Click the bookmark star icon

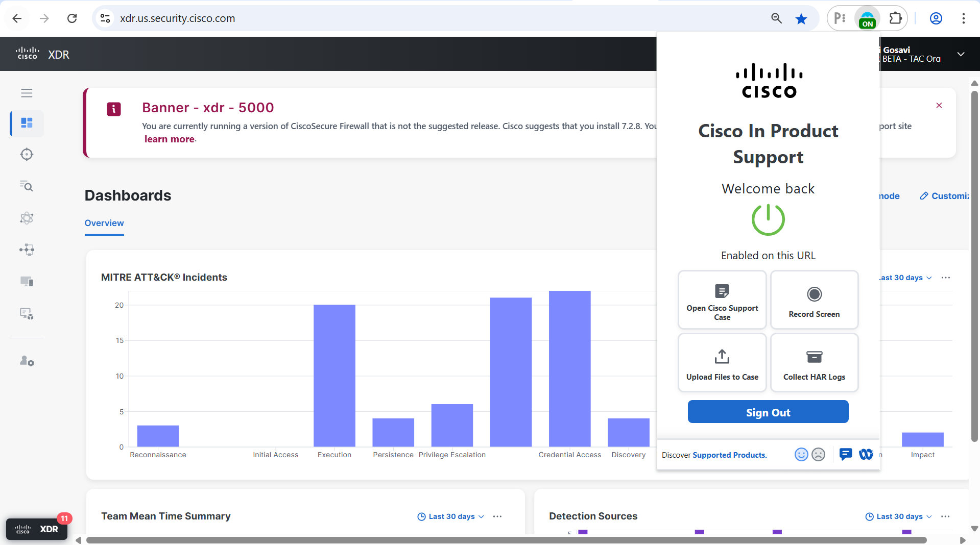[x=801, y=18]
